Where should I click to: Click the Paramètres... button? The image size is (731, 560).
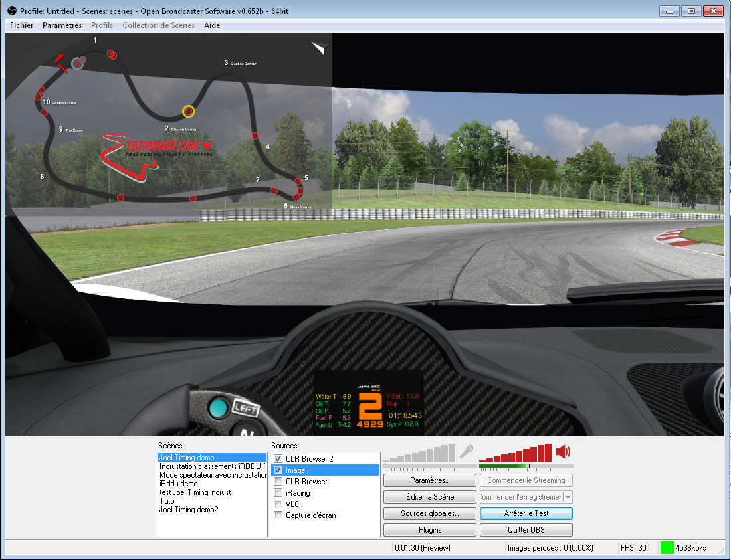pos(430,480)
